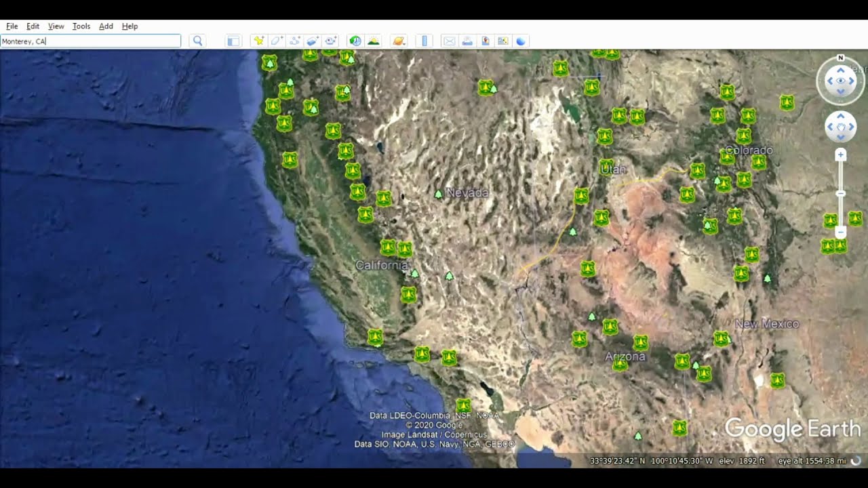Click the Email envelope icon
This screenshot has width=868, height=488.
pyautogui.click(x=449, y=41)
